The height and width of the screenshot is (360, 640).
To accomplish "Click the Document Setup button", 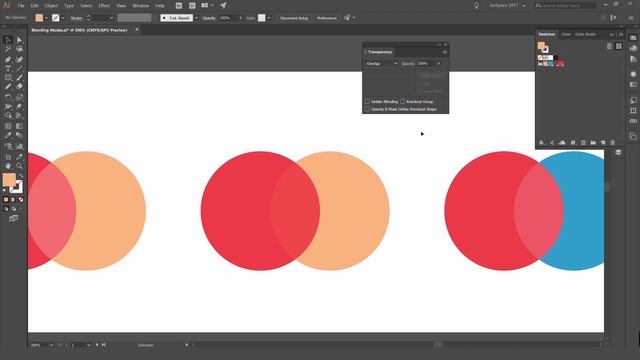I will click(x=294, y=18).
